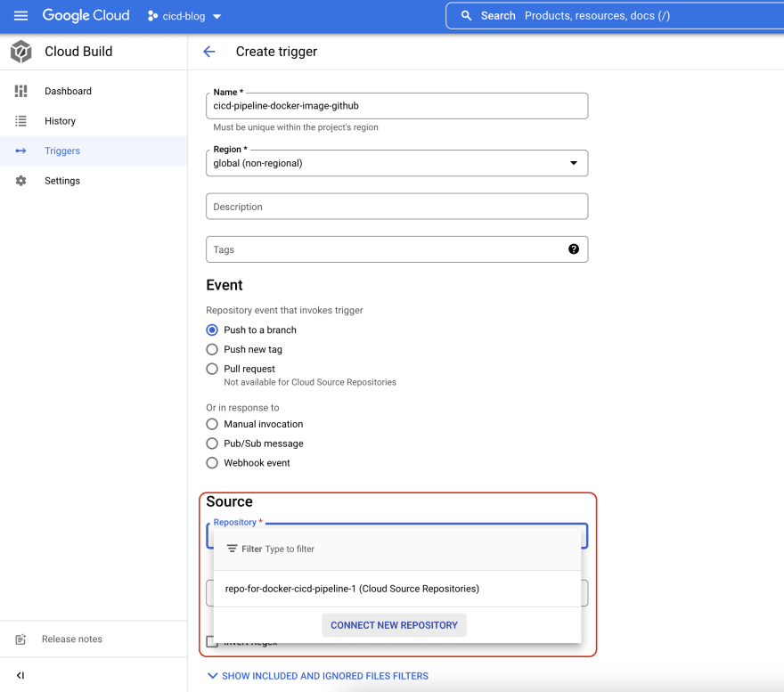
Task: Select Manual invocation option
Action: (x=212, y=424)
